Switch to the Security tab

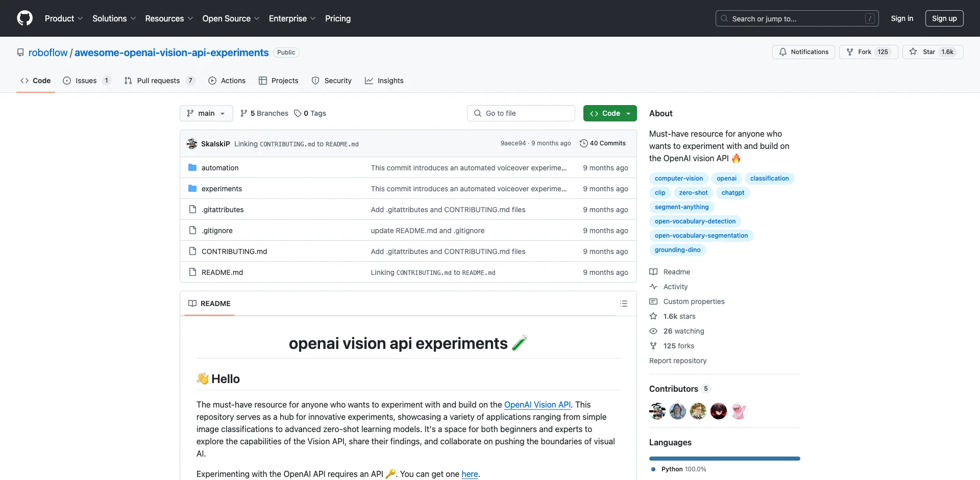(332, 81)
